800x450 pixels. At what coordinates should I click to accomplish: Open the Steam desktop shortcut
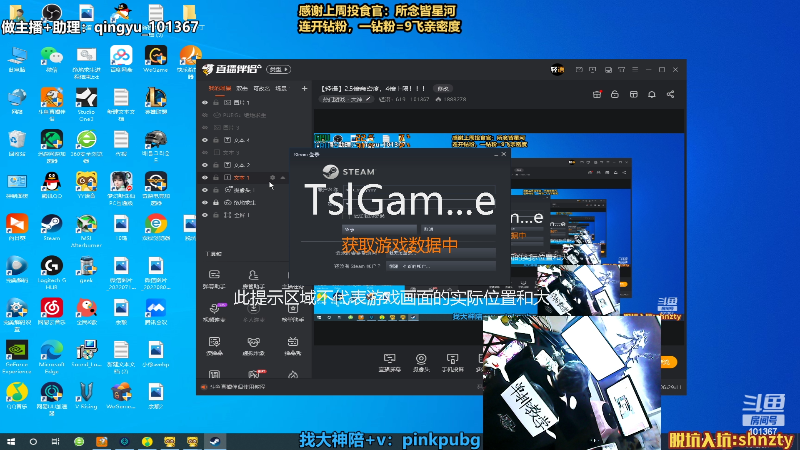52,228
